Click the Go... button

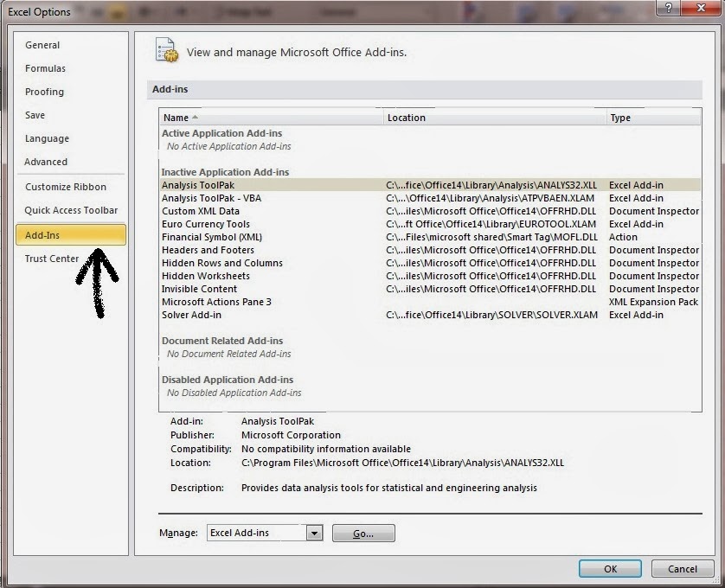pos(363,533)
